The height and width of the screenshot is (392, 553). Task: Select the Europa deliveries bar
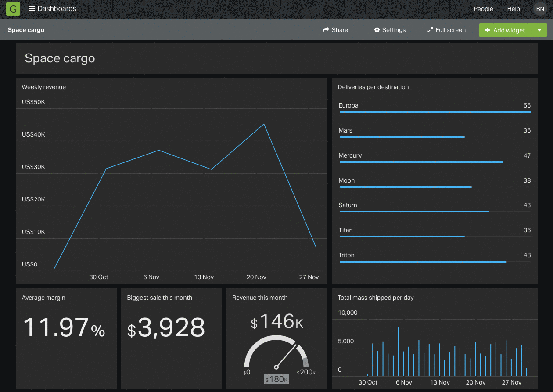[x=435, y=112]
